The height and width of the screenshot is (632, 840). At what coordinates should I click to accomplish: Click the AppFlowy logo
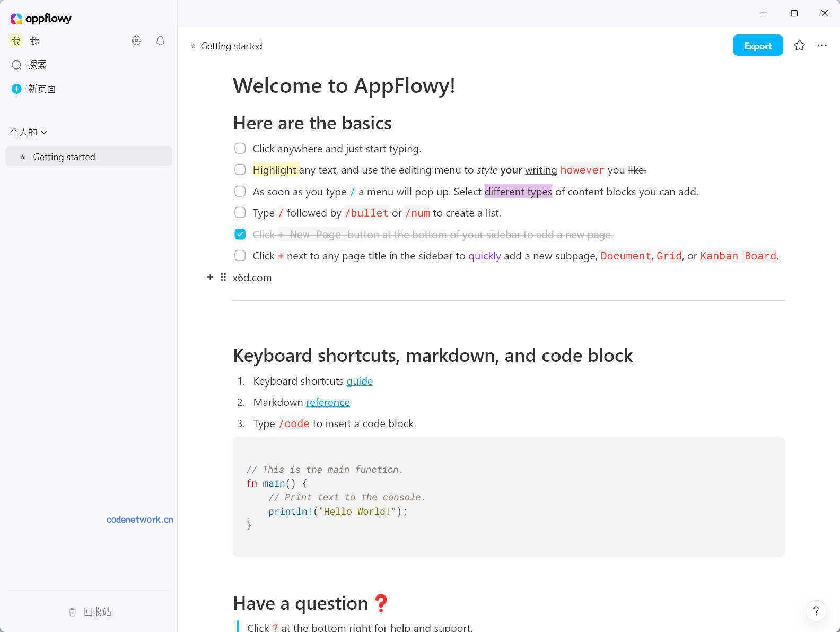[41, 19]
